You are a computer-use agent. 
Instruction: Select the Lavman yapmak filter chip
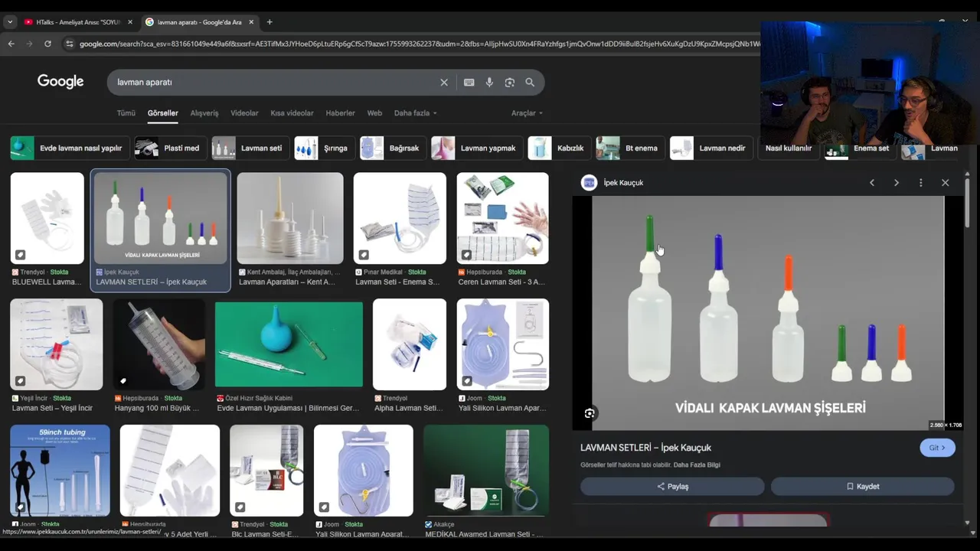[x=477, y=148]
